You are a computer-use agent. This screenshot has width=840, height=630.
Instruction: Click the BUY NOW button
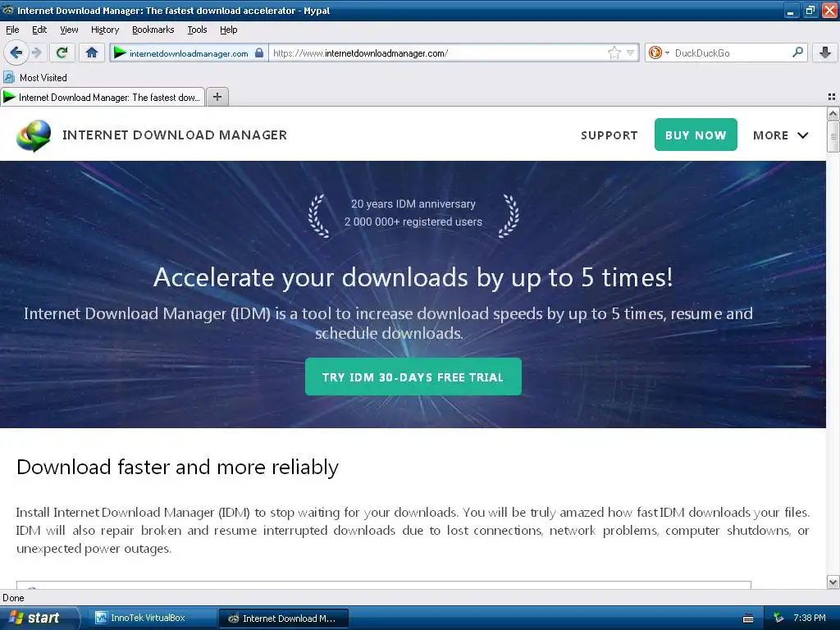pos(696,135)
